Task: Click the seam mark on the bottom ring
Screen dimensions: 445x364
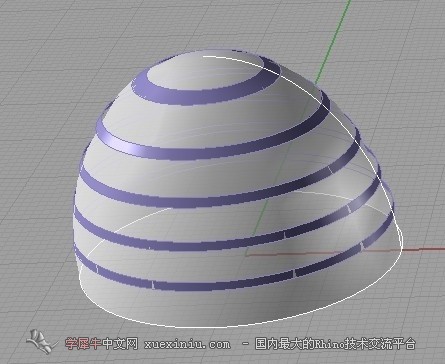Action: pyautogui.click(x=153, y=285)
